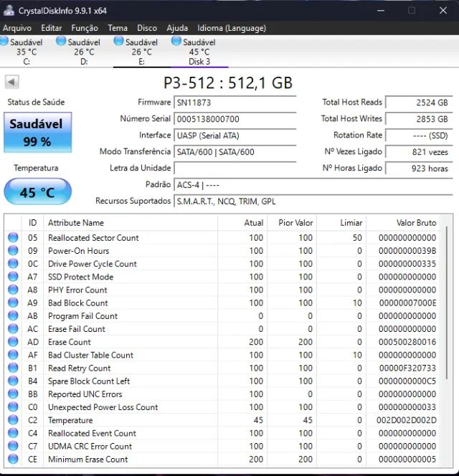Click status icon of Erase Fail Count row
Viewport: 459px width, 476px height.
tap(13, 329)
